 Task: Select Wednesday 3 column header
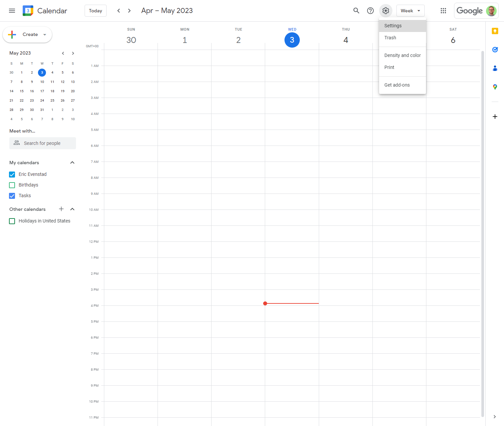coord(292,40)
